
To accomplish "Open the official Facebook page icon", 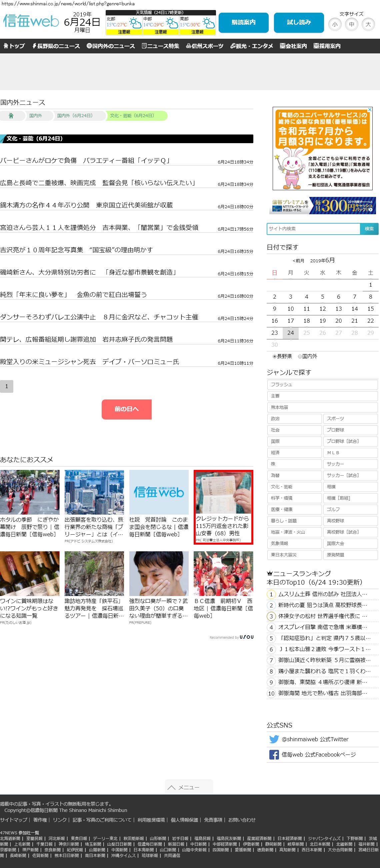I will (x=274, y=755).
